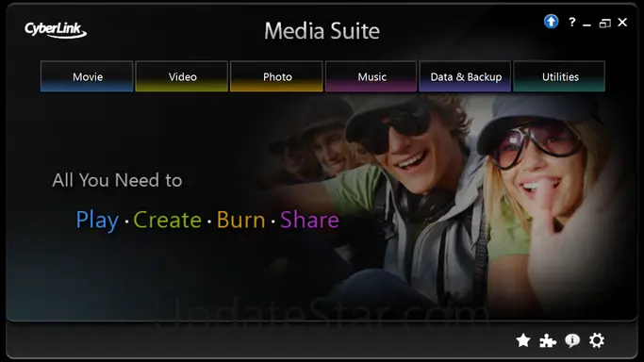Viewport: 644px width, 362px height.
Task: Open help with the question mark icon
Action: pos(572,22)
